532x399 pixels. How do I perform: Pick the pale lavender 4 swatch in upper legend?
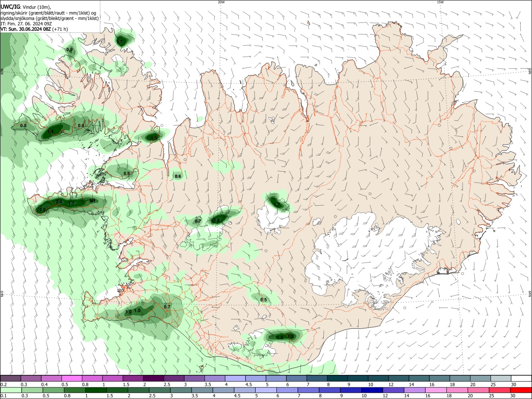[235, 379]
